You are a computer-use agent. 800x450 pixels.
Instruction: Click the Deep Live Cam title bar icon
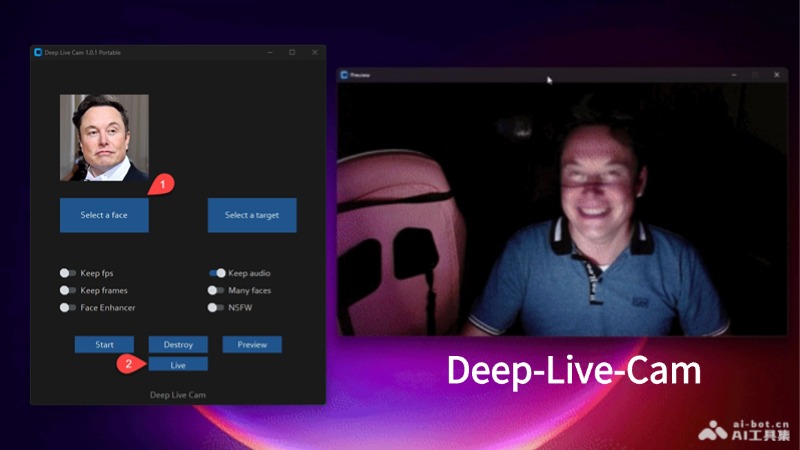click(38, 52)
